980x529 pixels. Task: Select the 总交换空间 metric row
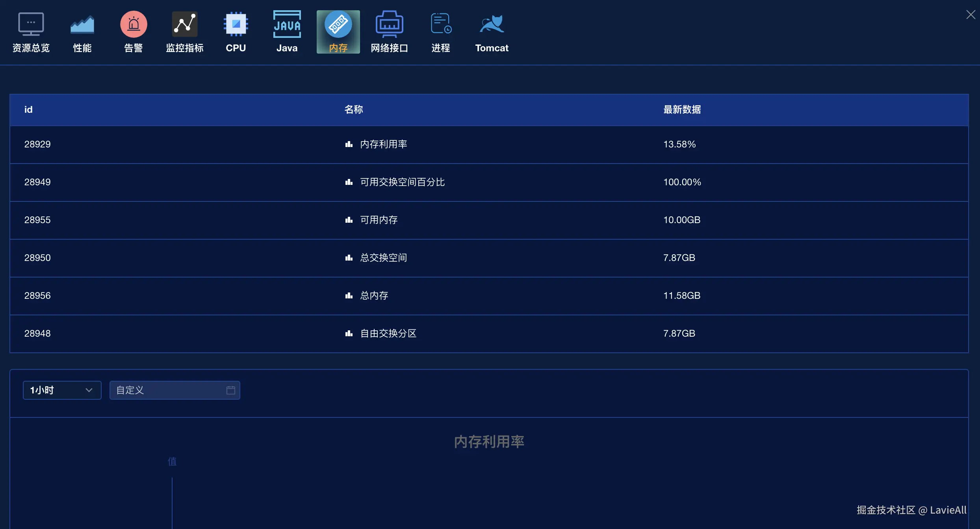[383, 258]
